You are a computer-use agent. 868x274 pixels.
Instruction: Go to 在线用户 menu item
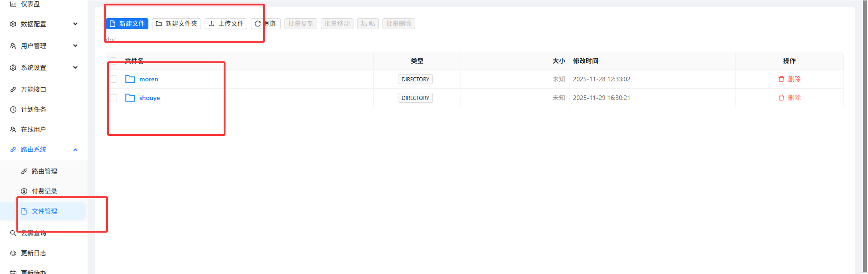(x=33, y=130)
